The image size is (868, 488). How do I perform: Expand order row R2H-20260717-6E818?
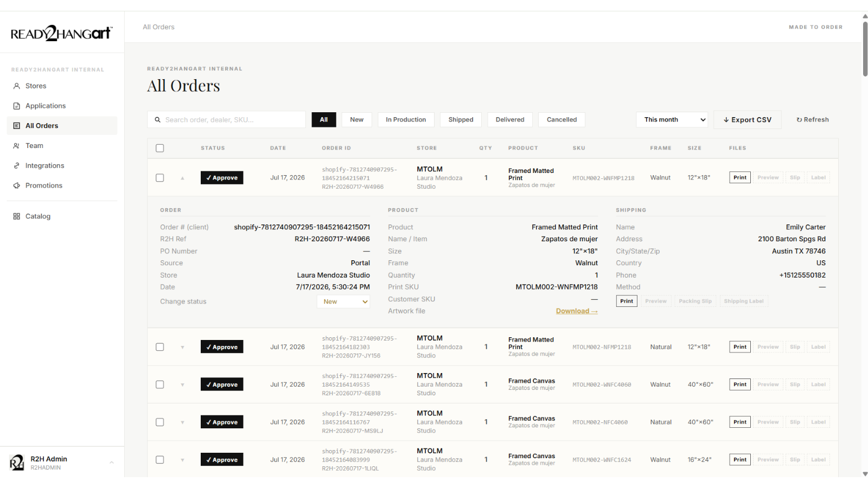(183, 384)
